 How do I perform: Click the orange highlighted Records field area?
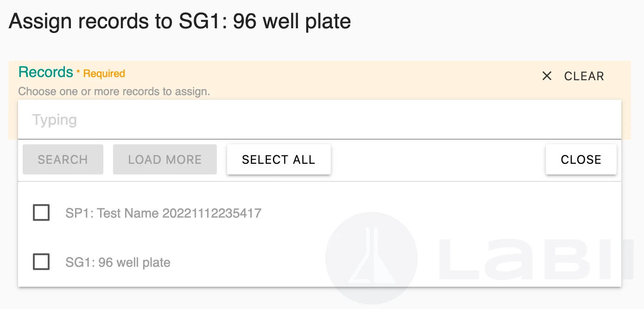coord(320,100)
